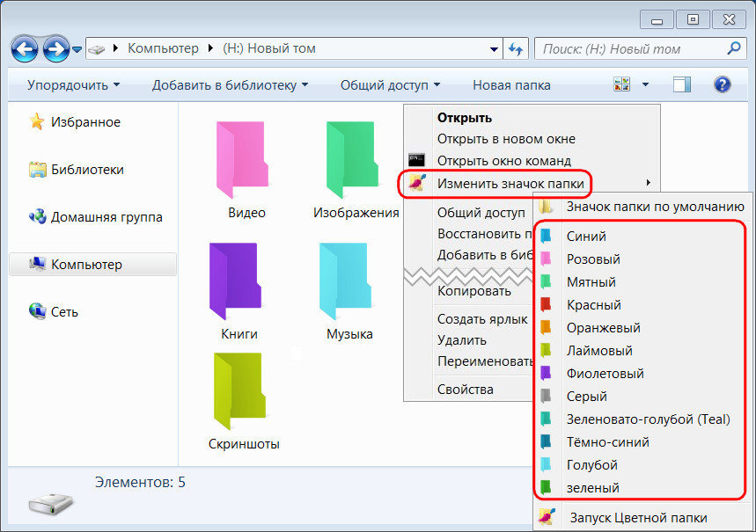756x532 pixels.
Task: Click the Новая папка button
Action: coord(511,85)
